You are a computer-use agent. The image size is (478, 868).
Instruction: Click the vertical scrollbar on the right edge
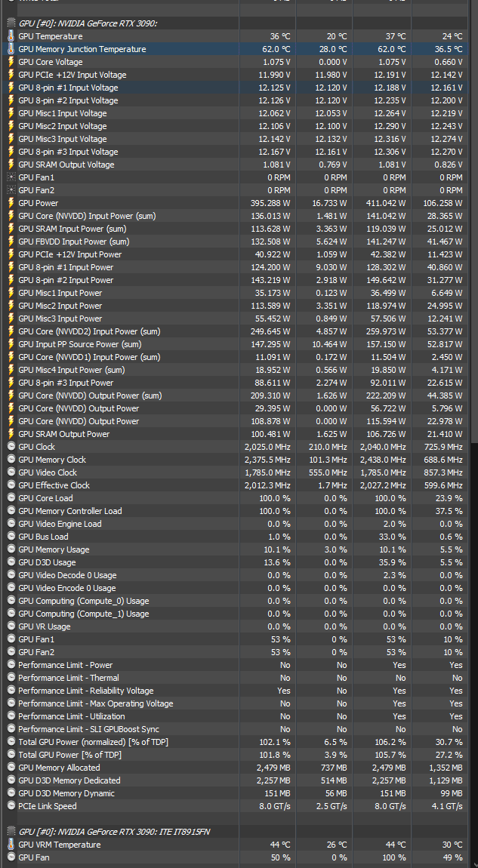point(474,221)
